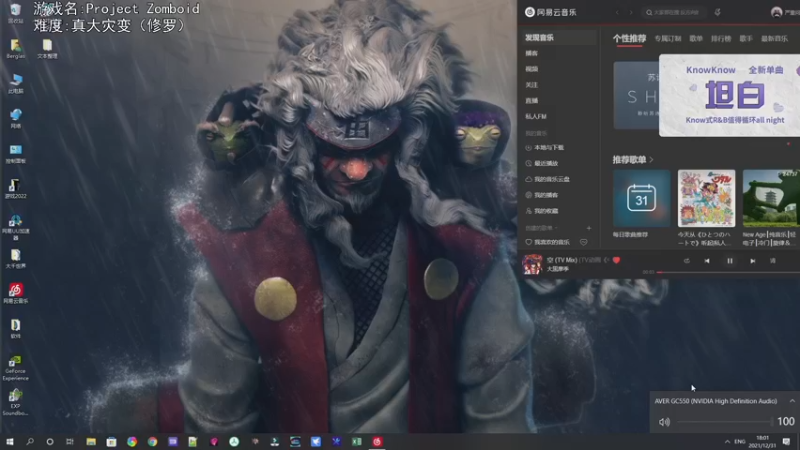Skip to next track
800x450 pixels.
(753, 261)
